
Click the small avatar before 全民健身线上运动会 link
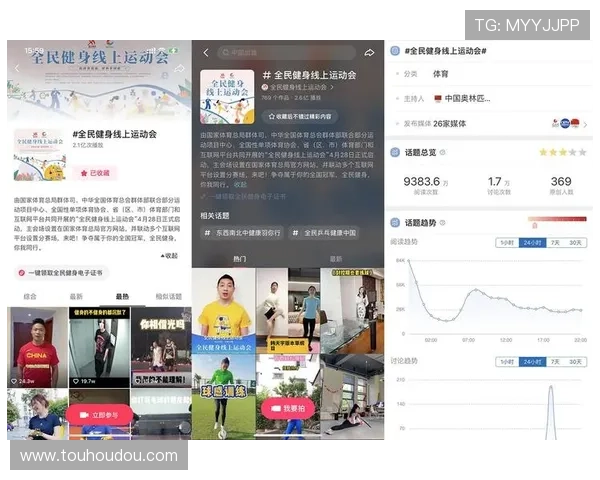tap(265, 87)
